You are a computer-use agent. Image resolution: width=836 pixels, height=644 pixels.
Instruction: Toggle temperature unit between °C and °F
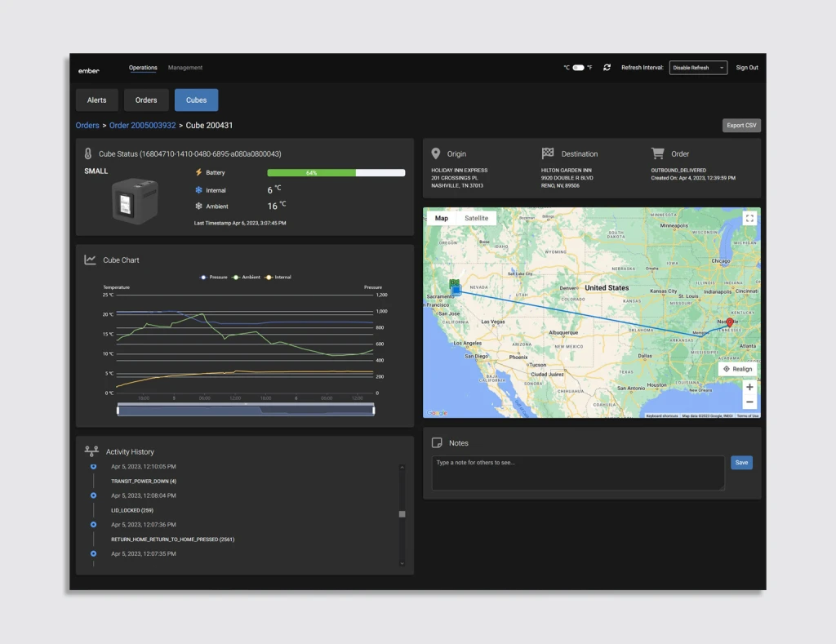[x=578, y=68]
